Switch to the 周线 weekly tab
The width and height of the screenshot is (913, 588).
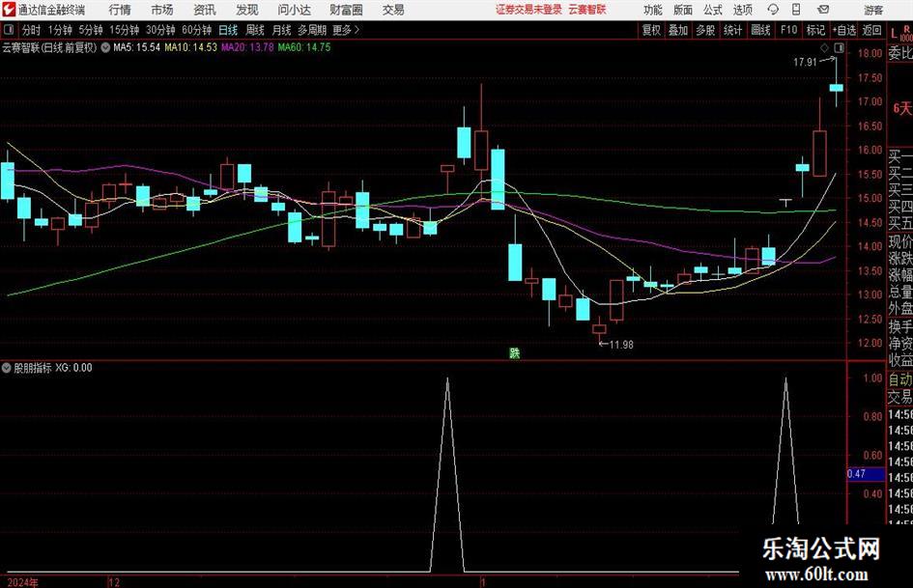coord(255,30)
